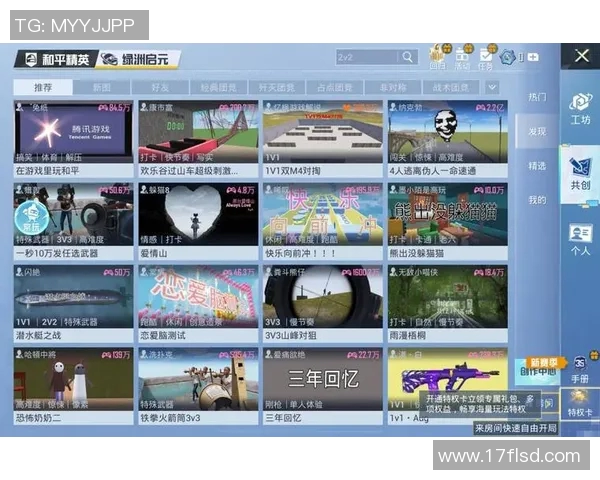Click the title text 爱情山
Screen dimensions: 600x480
pyautogui.click(x=154, y=253)
